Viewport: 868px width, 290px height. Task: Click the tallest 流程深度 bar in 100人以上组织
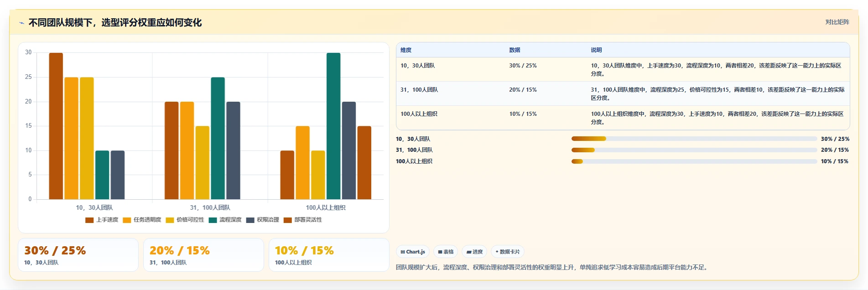tap(333, 126)
